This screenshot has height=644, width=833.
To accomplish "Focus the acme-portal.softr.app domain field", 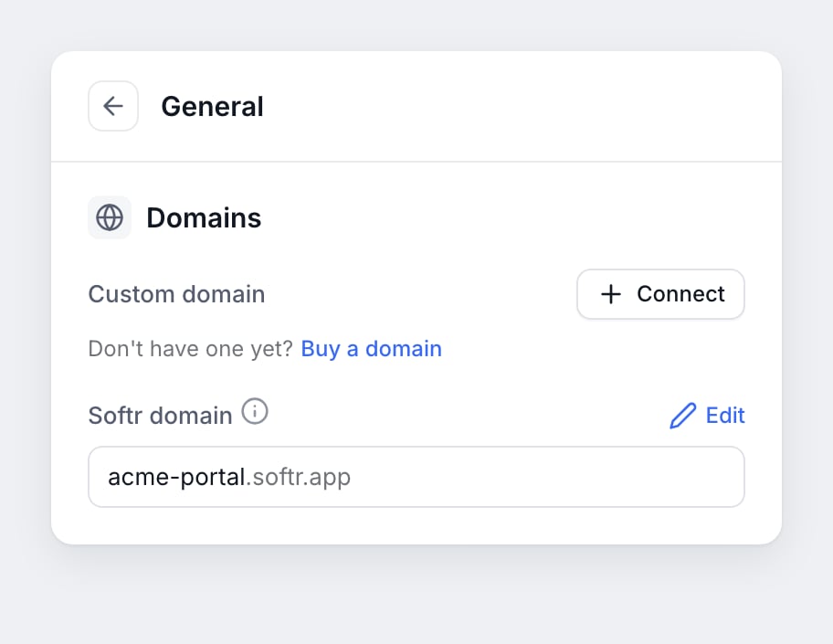I will click(x=416, y=477).
